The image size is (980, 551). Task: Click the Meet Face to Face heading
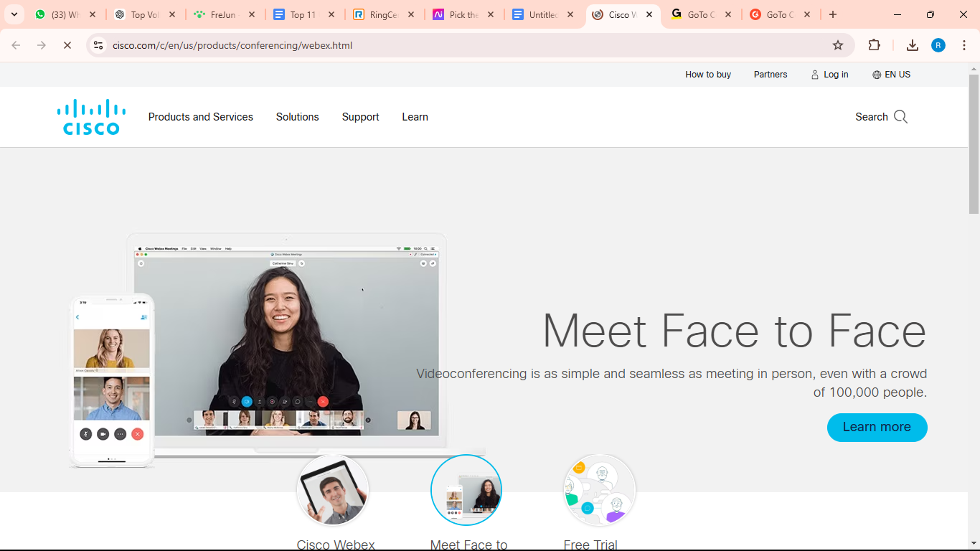click(x=735, y=331)
